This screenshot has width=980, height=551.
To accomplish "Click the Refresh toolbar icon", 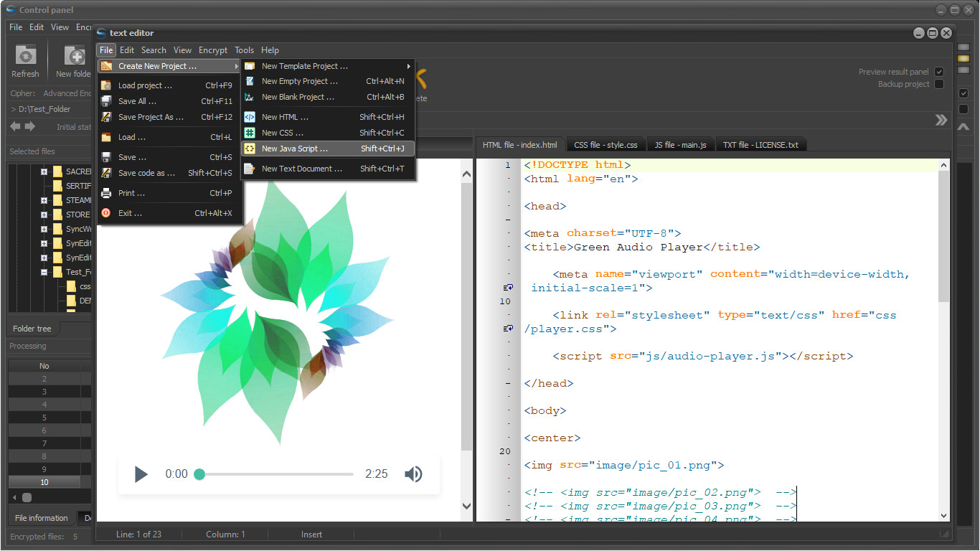I will point(26,55).
